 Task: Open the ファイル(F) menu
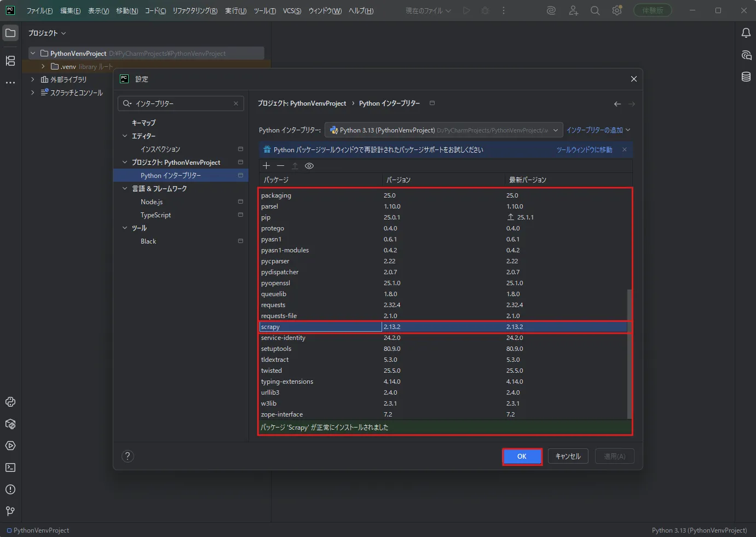point(39,11)
